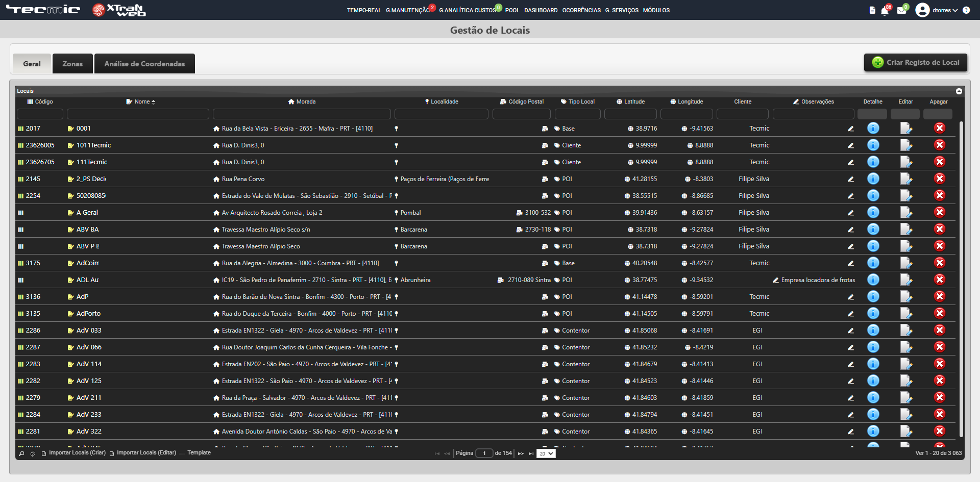The height and width of the screenshot is (482, 980).
Task: Click the Tecmic logo
Action: tap(43, 10)
